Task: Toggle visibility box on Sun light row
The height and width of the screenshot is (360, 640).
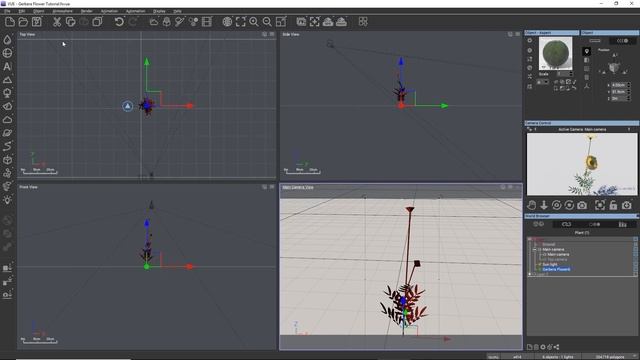Action: [x=635, y=264]
